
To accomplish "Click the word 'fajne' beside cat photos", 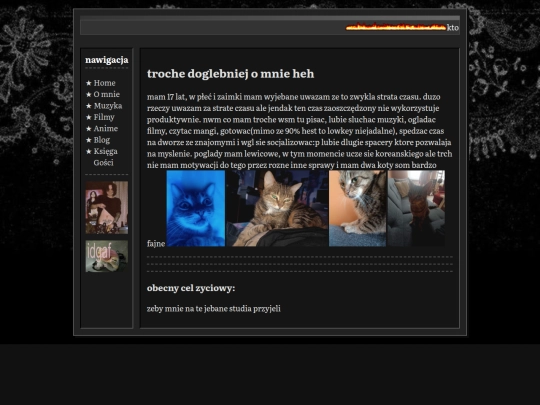I will pos(156,243).
